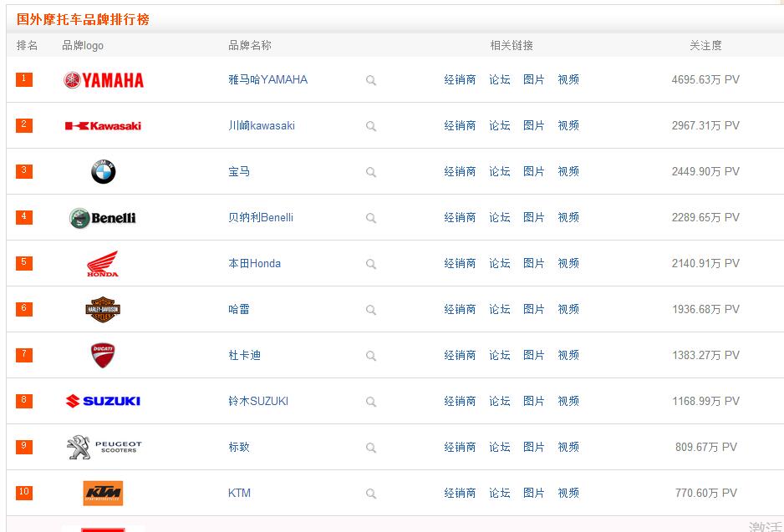Image resolution: width=784 pixels, height=532 pixels.
Task: Open the 川崎kawasaki brand name link
Action: point(262,126)
